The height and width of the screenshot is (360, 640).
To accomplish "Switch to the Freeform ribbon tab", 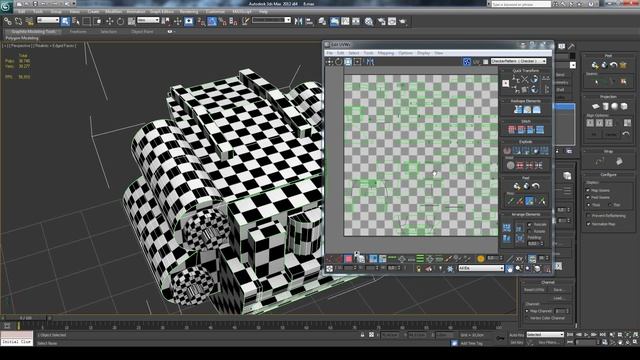I will [x=78, y=31].
